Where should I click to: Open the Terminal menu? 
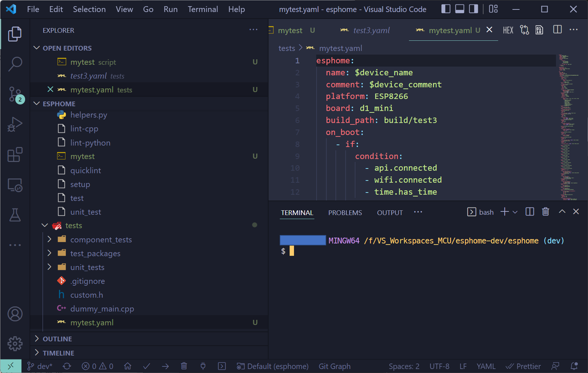[x=203, y=9]
